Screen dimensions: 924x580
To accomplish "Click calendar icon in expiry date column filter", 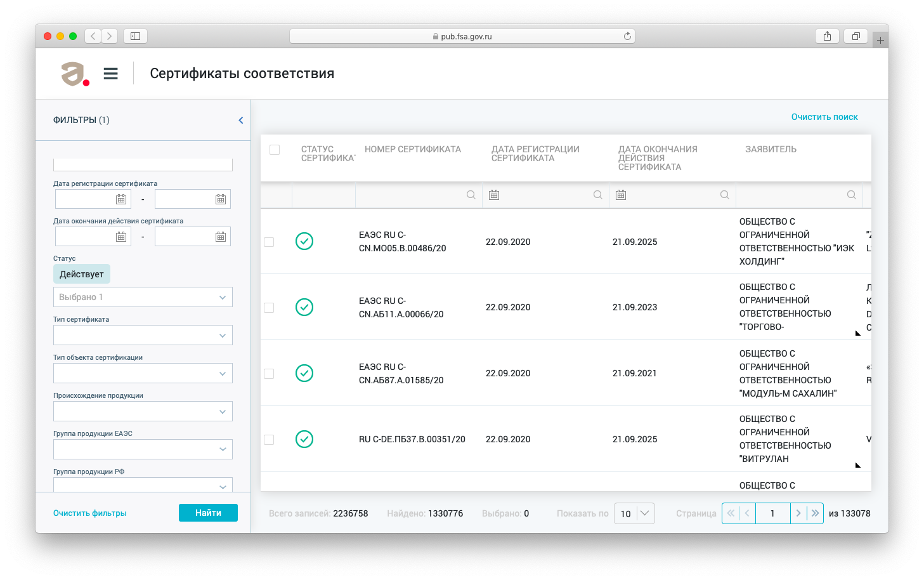I will coord(621,195).
